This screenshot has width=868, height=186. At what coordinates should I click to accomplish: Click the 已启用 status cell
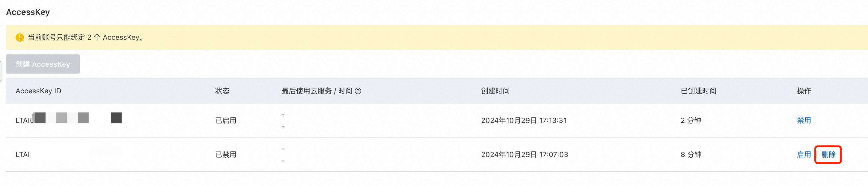point(226,121)
